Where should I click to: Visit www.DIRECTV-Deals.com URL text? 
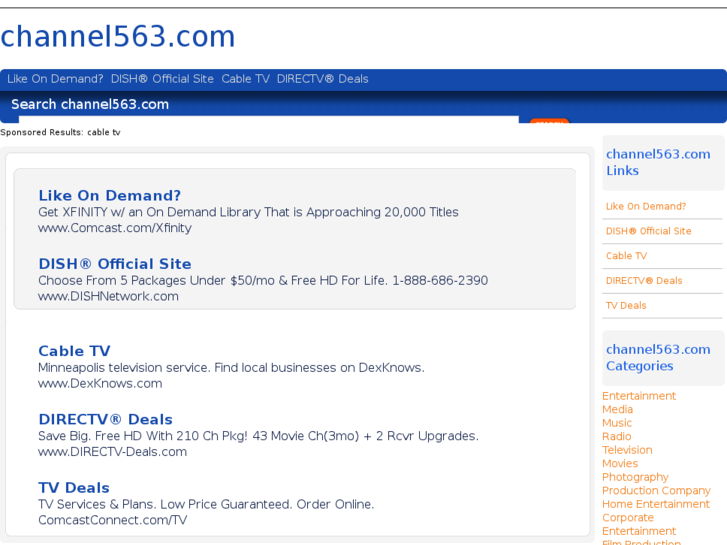(x=113, y=452)
